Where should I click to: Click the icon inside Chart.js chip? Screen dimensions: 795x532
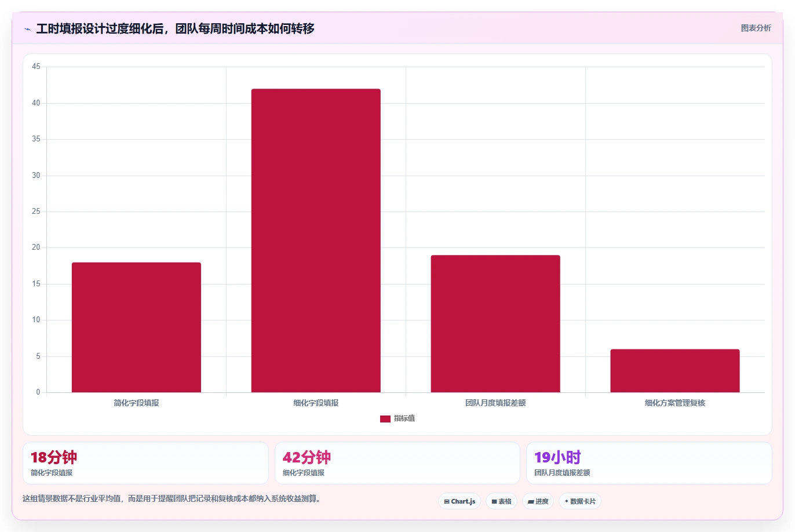coord(447,502)
